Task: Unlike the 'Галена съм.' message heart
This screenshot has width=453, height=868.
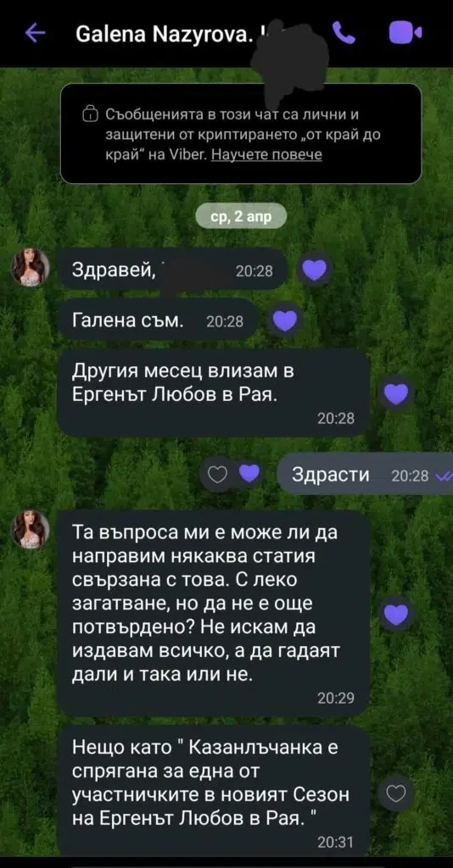Action: pos(285,320)
